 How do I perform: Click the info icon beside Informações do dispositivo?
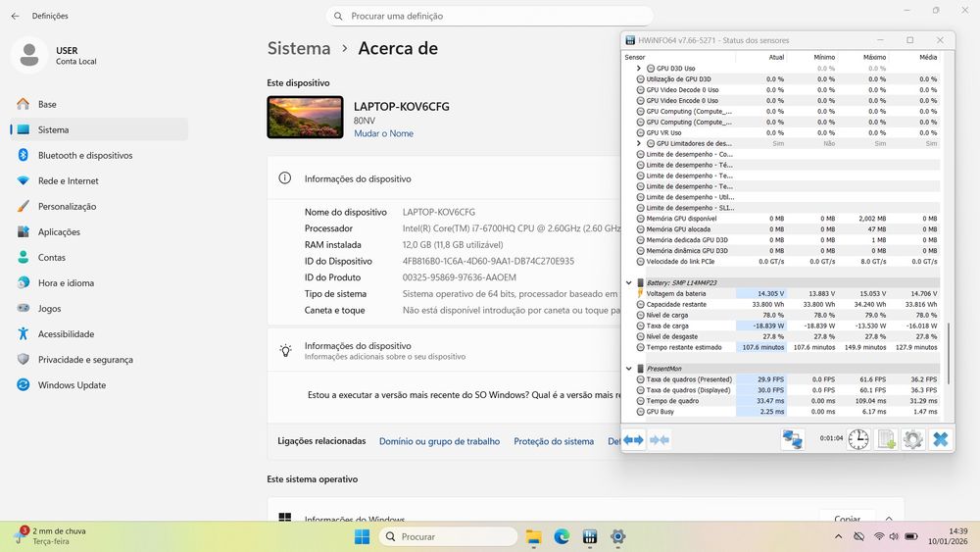coord(284,178)
